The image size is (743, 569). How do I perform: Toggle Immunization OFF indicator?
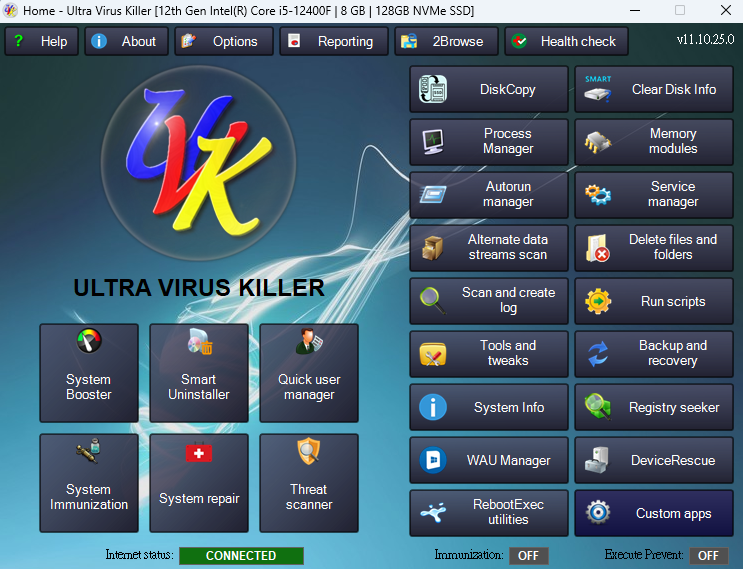pos(529,556)
